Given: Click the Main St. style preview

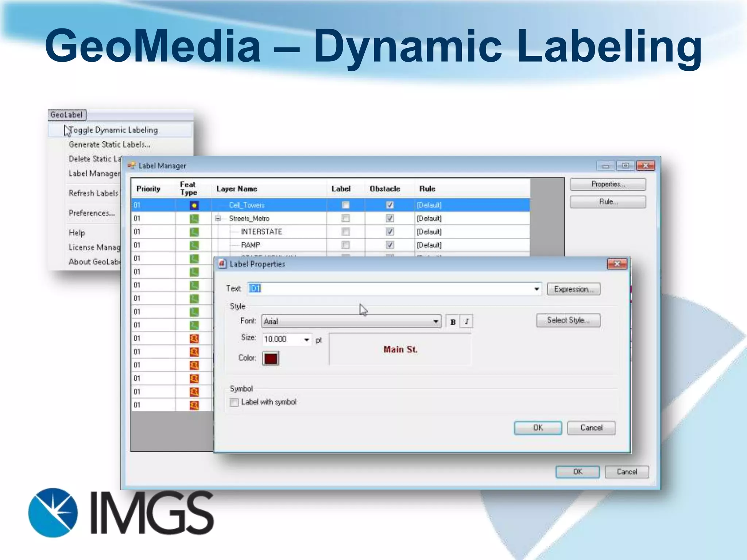Looking at the screenshot, I should [x=400, y=349].
